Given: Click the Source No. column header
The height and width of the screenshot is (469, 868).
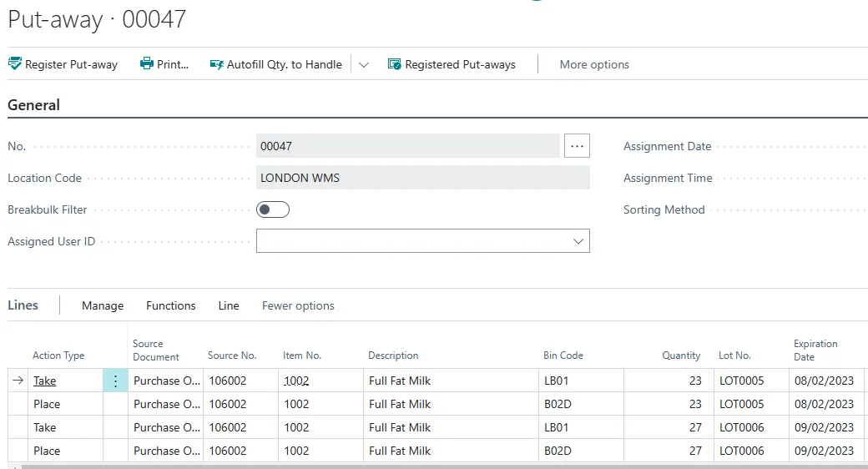Looking at the screenshot, I should pyautogui.click(x=232, y=356).
